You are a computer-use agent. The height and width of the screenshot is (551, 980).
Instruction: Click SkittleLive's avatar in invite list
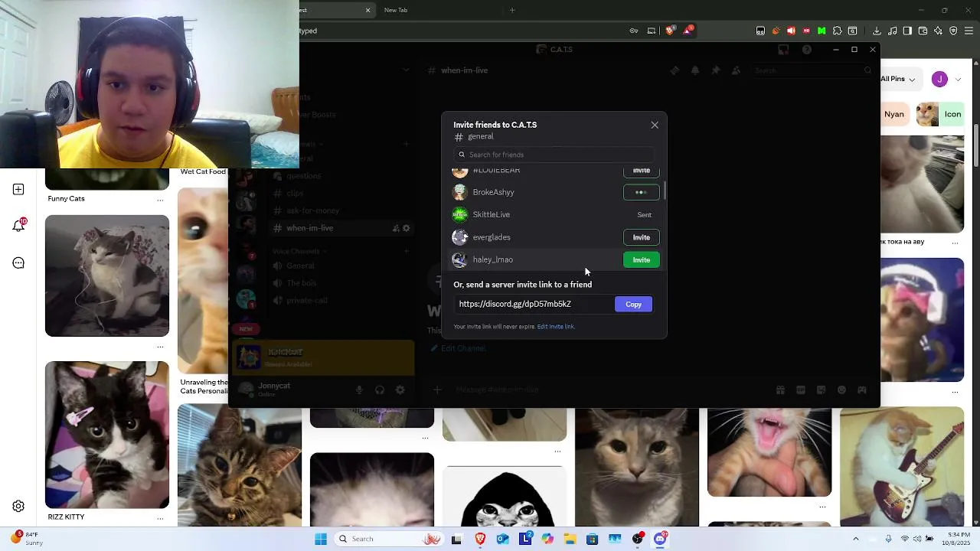click(x=460, y=214)
